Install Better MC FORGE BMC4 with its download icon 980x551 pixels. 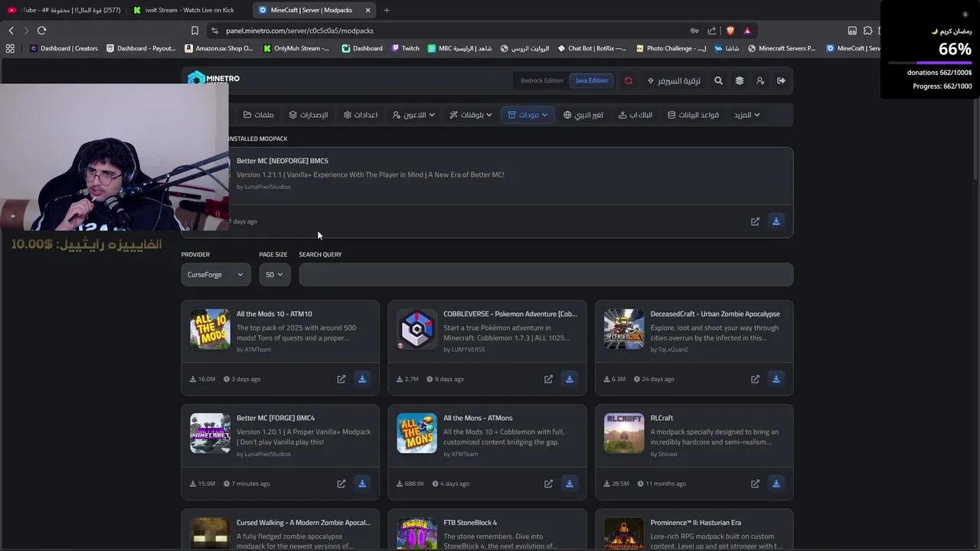tap(362, 484)
